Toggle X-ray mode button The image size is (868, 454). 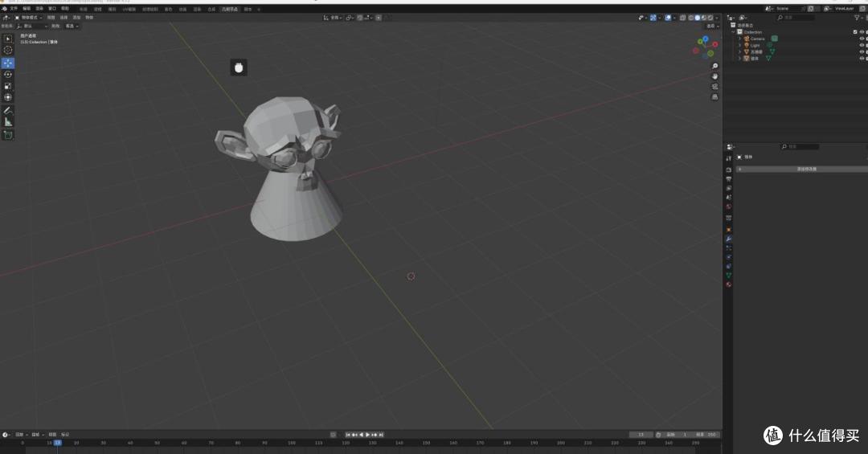(683, 18)
